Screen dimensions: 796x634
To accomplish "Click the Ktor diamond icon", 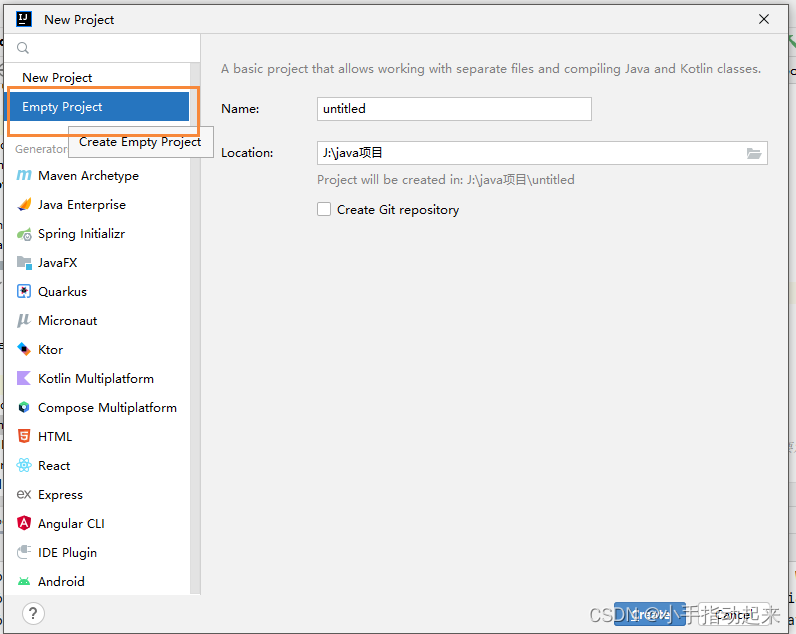I will coord(24,350).
